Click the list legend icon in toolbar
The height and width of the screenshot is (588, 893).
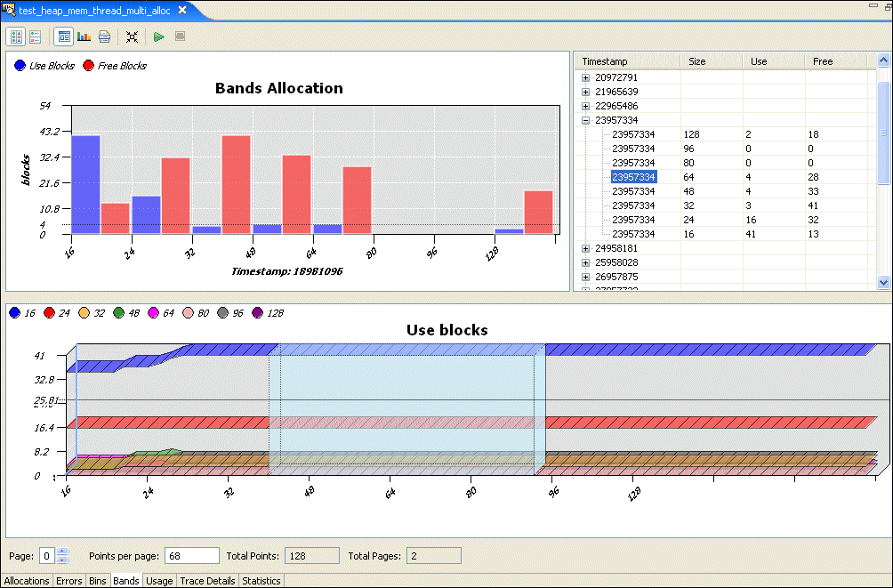tap(36, 36)
